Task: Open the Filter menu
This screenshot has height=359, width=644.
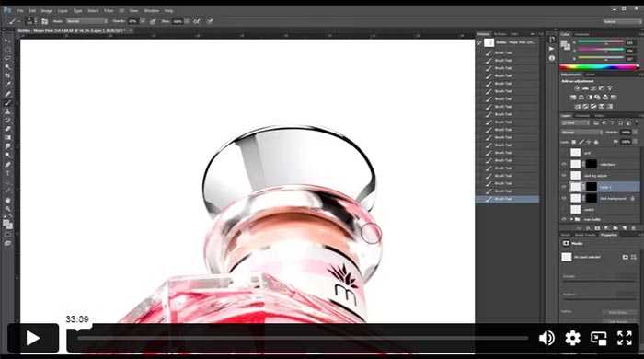Action: pyautogui.click(x=109, y=11)
